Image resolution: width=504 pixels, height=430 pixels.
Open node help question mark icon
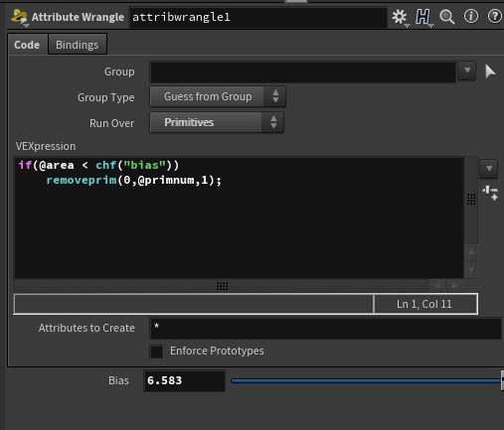coord(495,16)
